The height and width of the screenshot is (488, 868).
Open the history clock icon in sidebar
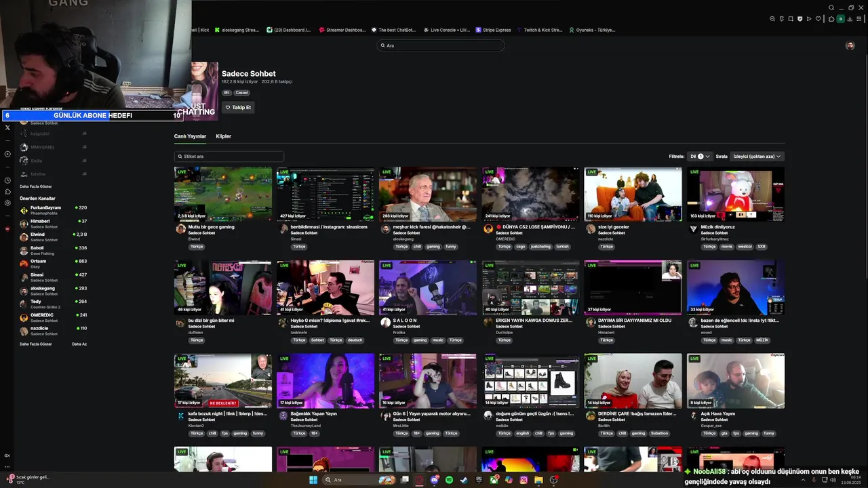[7, 180]
